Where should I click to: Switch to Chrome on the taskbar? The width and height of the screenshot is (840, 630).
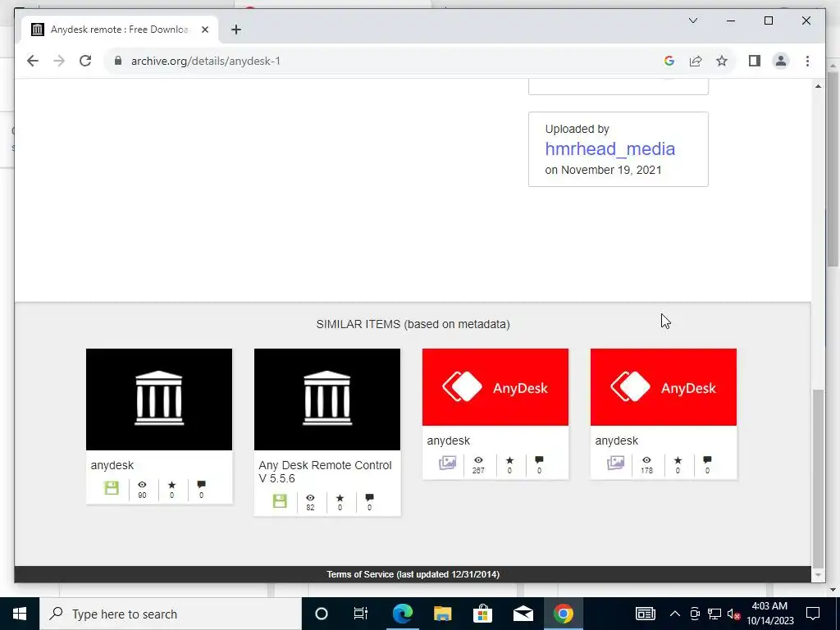(563, 614)
